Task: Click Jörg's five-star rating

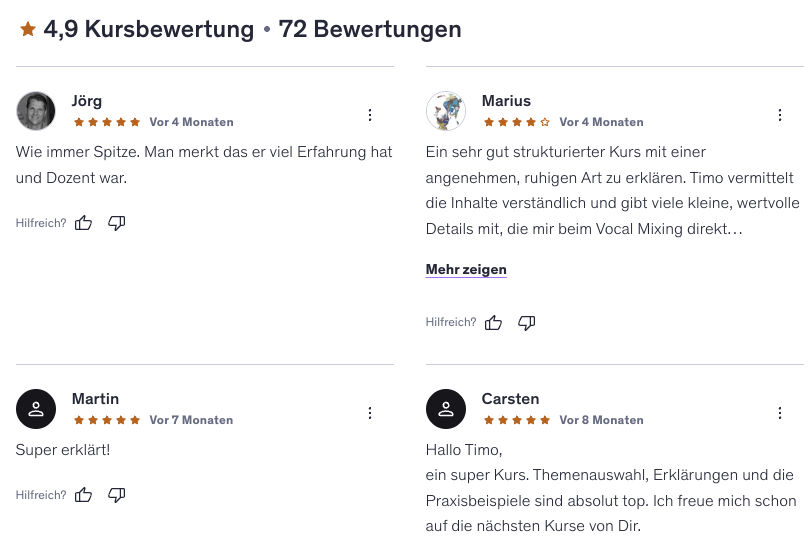Action: coord(107,122)
